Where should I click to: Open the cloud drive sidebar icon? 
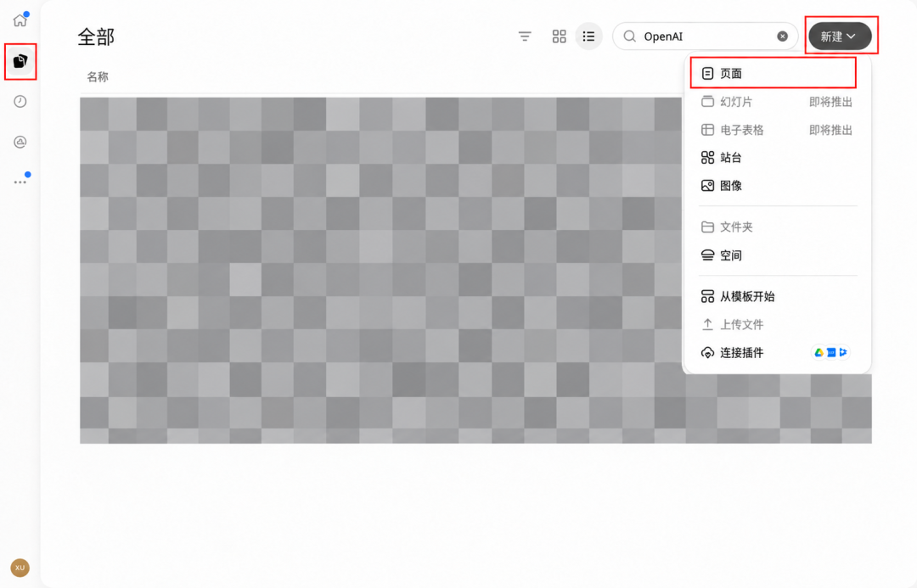point(20,142)
